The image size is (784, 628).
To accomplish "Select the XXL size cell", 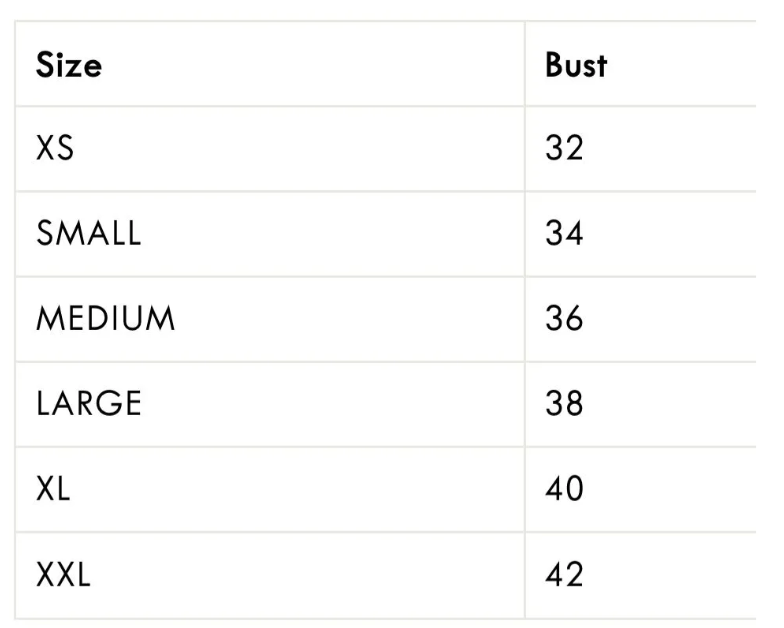I will pyautogui.click(x=63, y=575).
